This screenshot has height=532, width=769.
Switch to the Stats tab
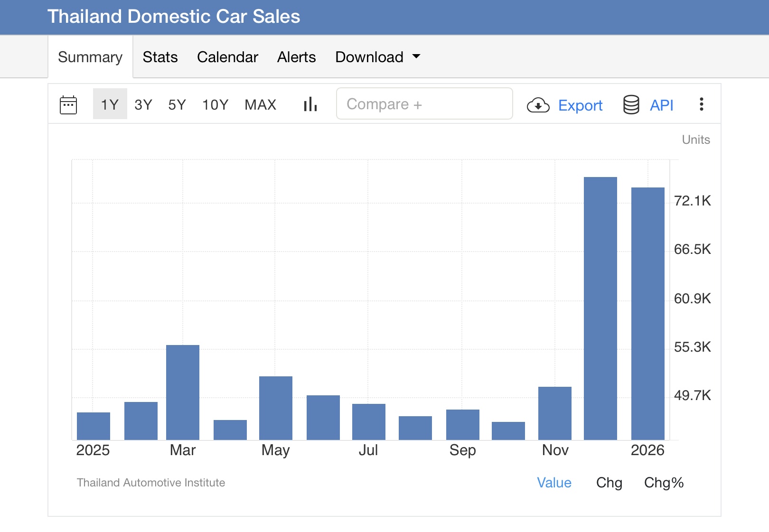point(160,57)
